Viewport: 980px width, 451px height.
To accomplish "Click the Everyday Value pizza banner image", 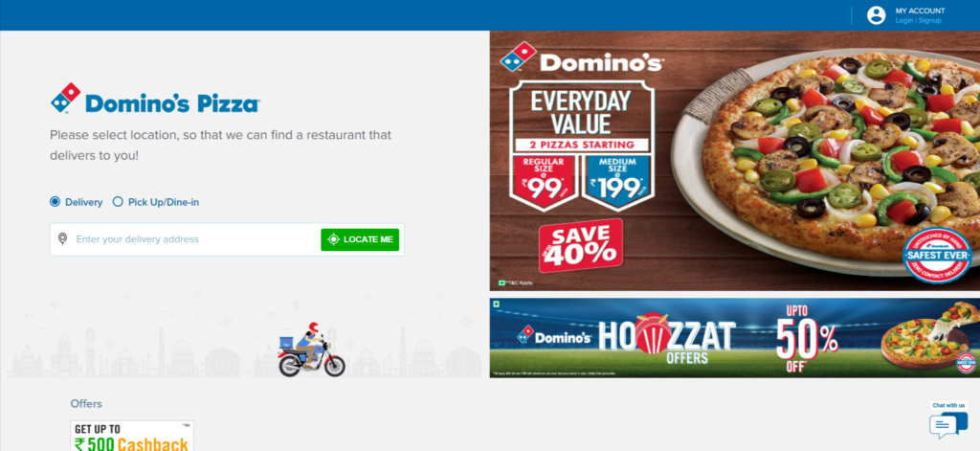I will (734, 161).
